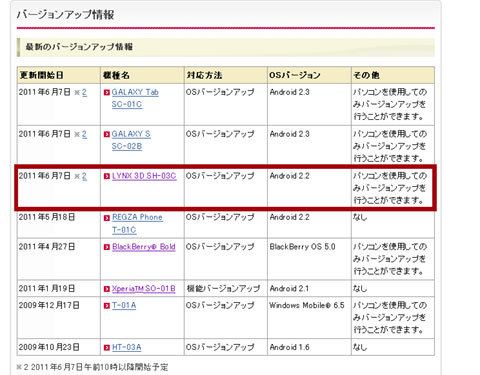Open the BlackBerry Bold link

coord(144,247)
